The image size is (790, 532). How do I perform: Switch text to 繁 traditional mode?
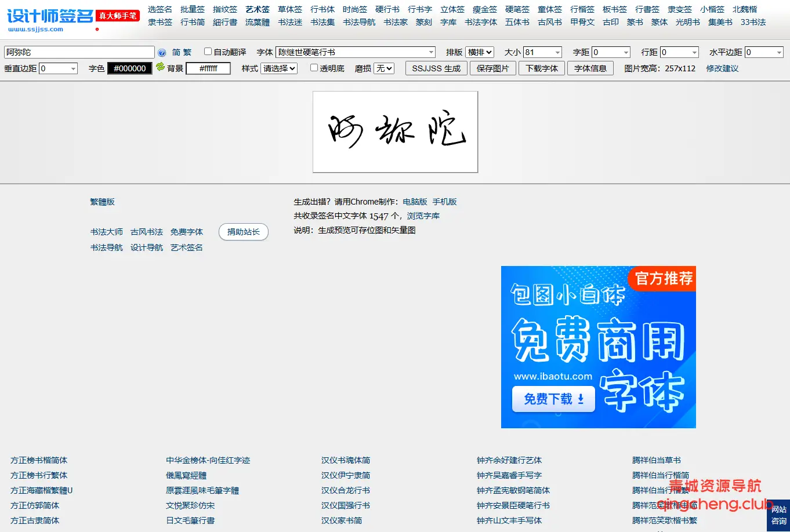[x=187, y=52]
